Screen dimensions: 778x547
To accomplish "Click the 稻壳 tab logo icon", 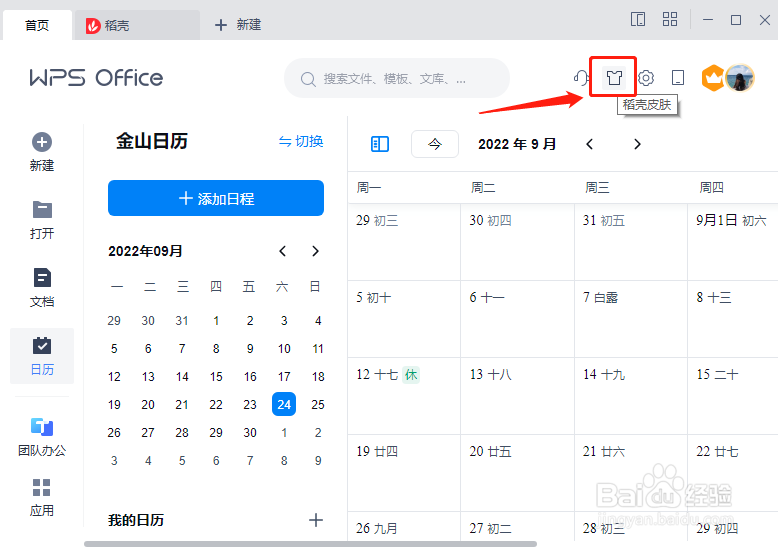I will pyautogui.click(x=93, y=25).
